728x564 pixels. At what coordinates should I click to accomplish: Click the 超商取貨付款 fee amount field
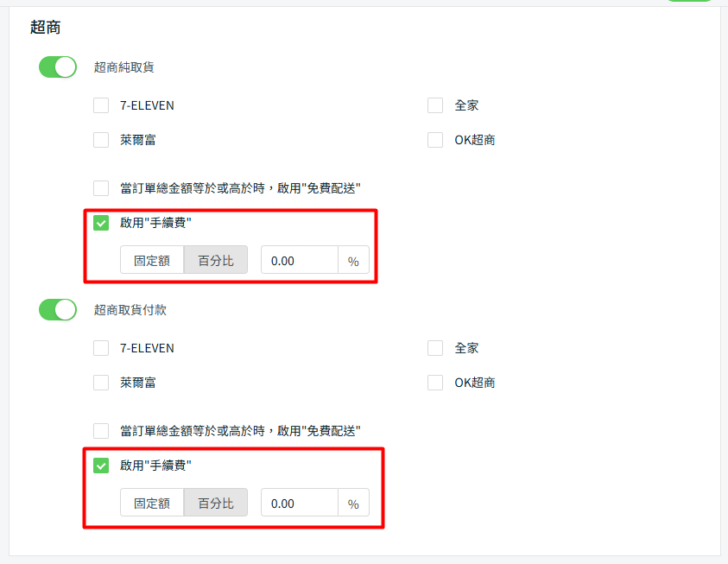(x=299, y=503)
